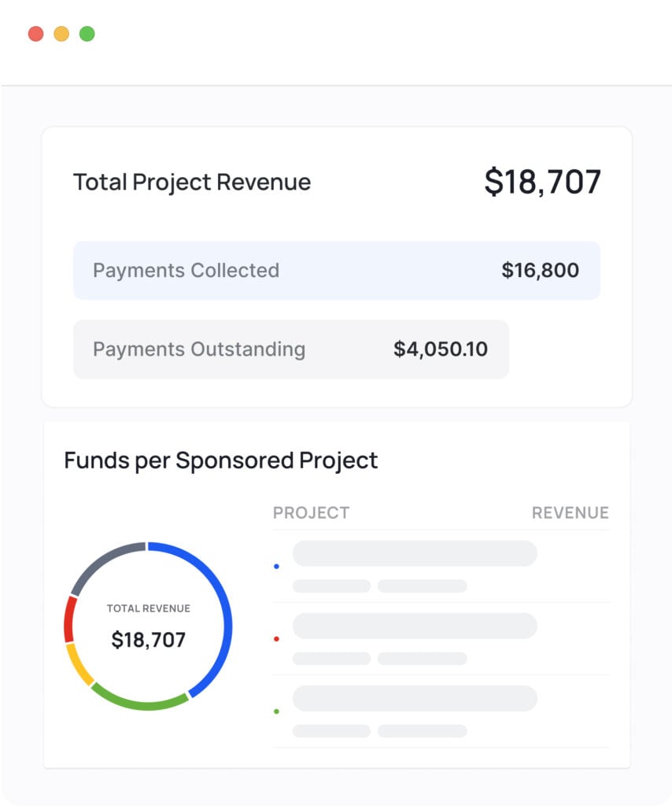Open the first project placeholder row
This screenshot has height=806, width=672.
[441, 567]
